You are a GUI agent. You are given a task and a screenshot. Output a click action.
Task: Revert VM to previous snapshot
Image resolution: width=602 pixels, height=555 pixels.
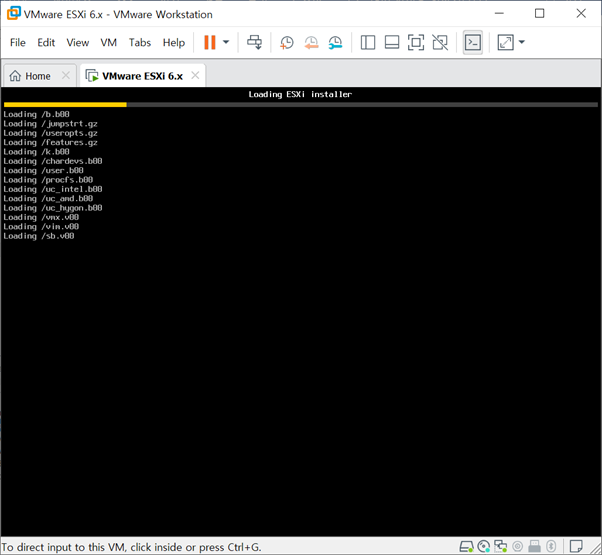click(311, 43)
